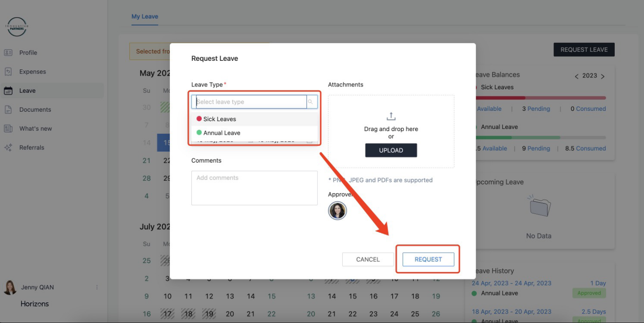Click the Referrals sparkle icon
This screenshot has width=644, height=323.
click(8, 147)
